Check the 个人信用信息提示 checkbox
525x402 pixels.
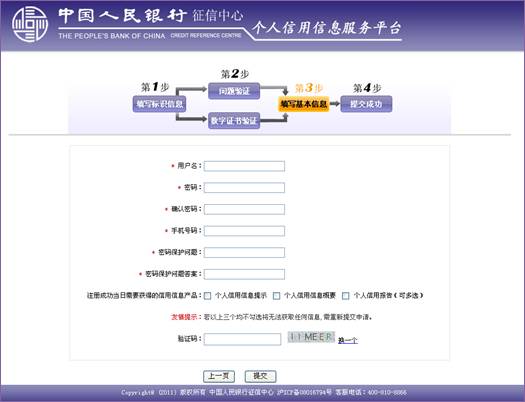coord(208,296)
